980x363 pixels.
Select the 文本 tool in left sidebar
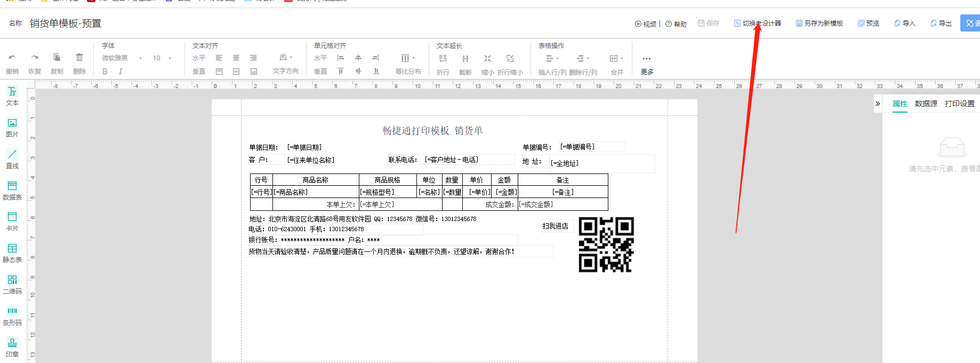[x=12, y=96]
